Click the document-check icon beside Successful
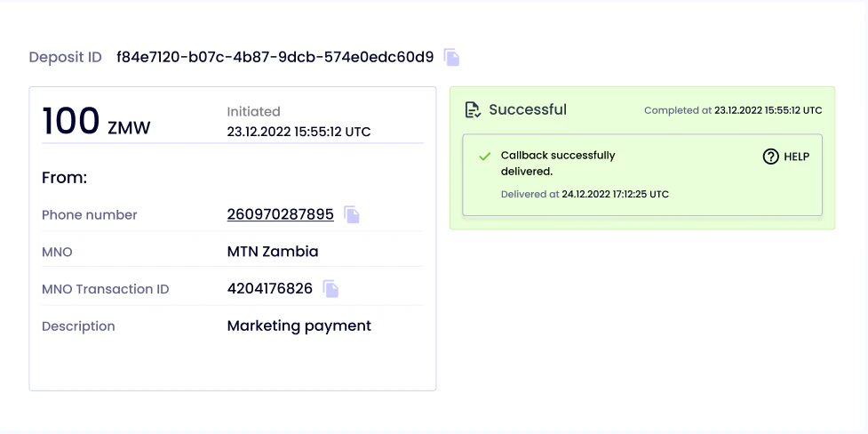This screenshot has width=868, height=434. [x=473, y=109]
